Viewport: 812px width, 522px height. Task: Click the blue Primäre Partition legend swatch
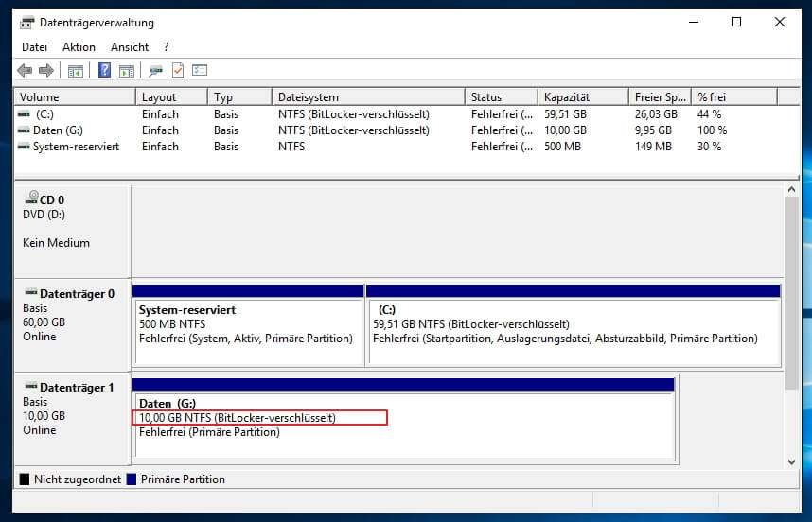coord(132,479)
